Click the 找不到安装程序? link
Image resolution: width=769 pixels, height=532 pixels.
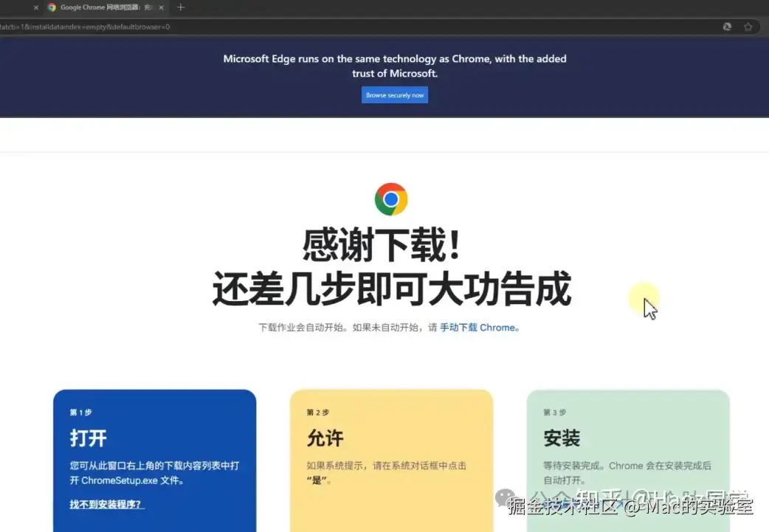(x=106, y=504)
